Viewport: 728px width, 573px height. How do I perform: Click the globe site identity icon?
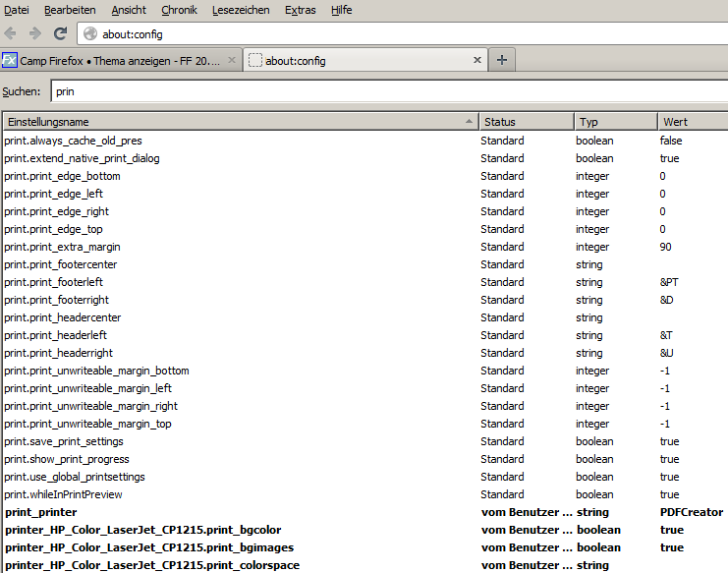[90, 33]
